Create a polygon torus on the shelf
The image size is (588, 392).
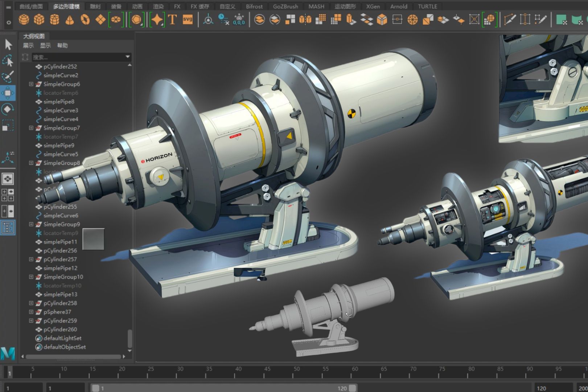(85, 20)
